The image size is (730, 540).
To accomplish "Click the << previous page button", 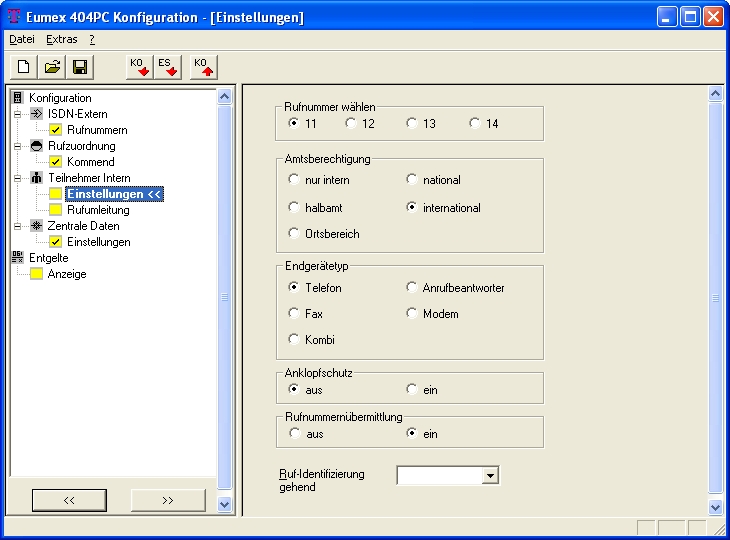I will click(69, 500).
